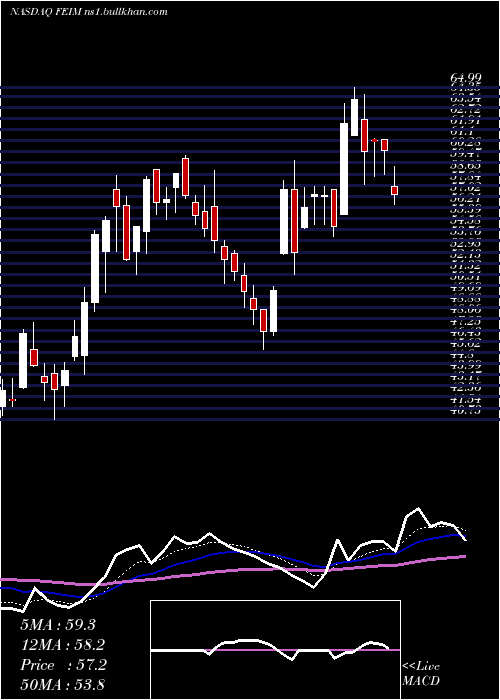500x700 pixels.
Task: Click the NASDAQ FEIM ns1.bullkhan.com title text
Action: pos(89,12)
